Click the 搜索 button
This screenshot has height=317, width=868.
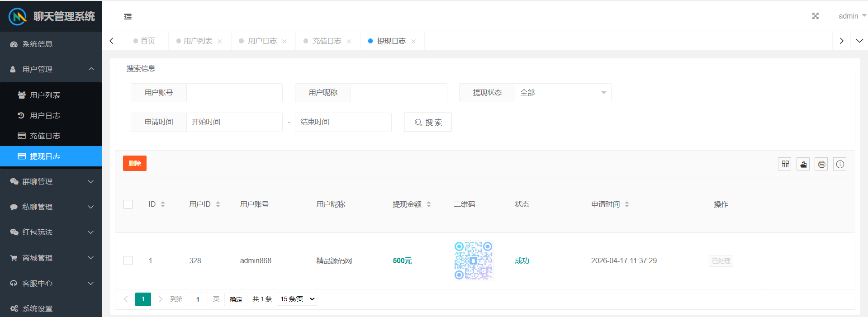(x=427, y=122)
